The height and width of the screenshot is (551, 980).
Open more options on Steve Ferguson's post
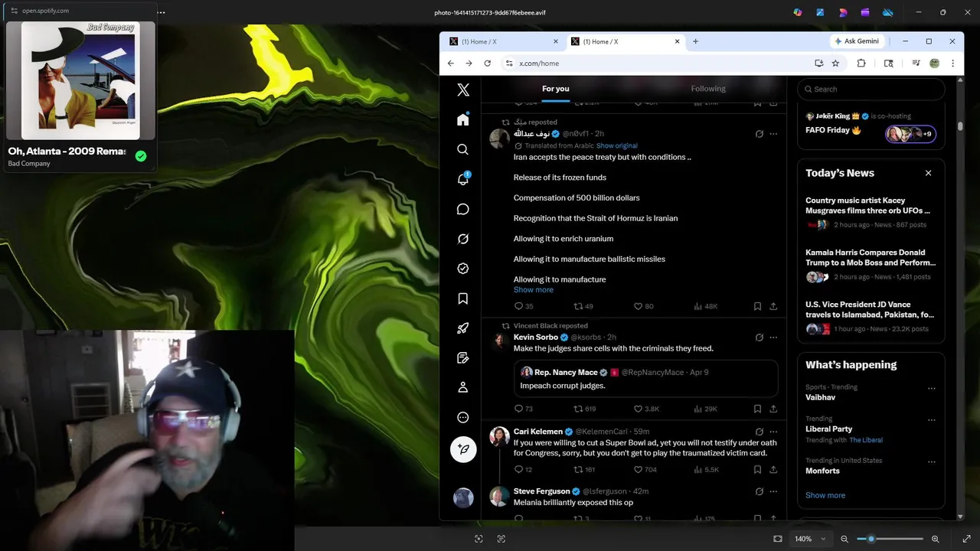tap(773, 491)
